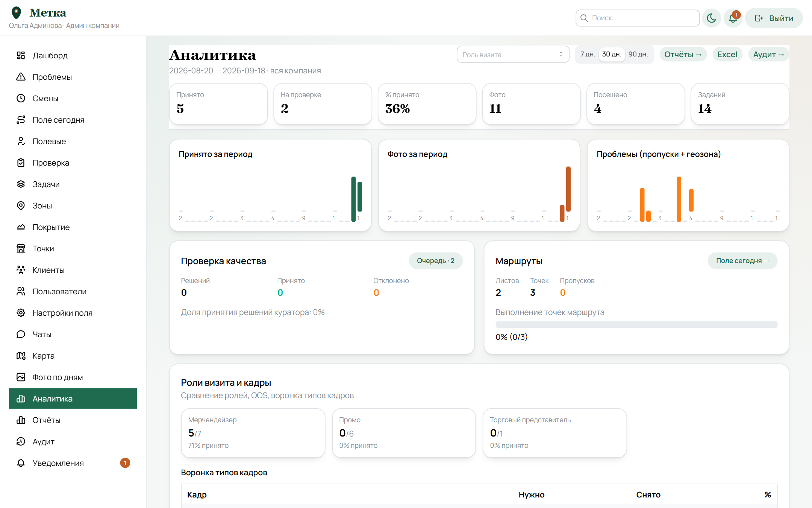Click the Фото card showing 11
The height and width of the screenshot is (508, 812).
click(531, 104)
